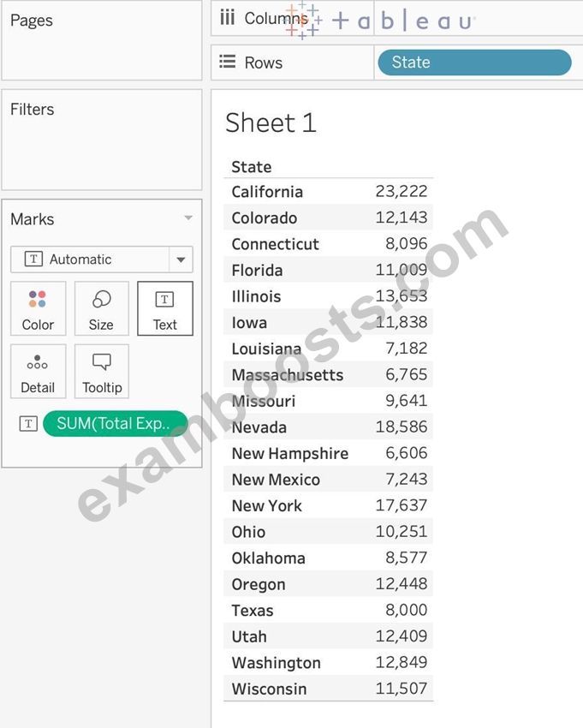Click the Columns shelf icon
583x728 pixels.
228,18
